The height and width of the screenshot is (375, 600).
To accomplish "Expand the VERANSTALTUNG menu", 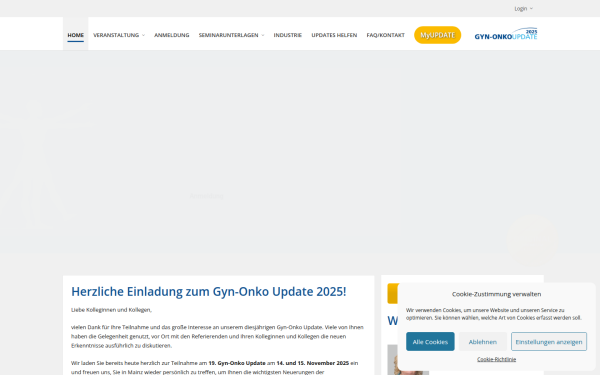I will pos(119,35).
